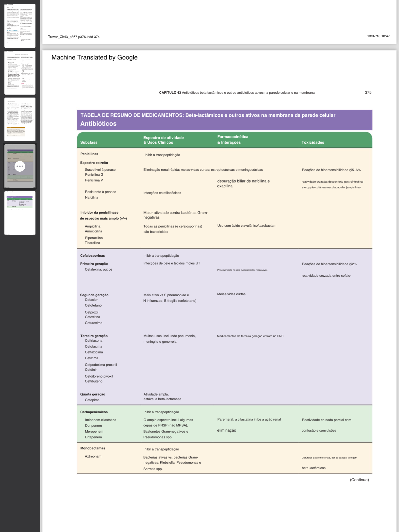This screenshot has height=532, width=399.
Task: Click the 'Subclass' column header
Action: 89,142
